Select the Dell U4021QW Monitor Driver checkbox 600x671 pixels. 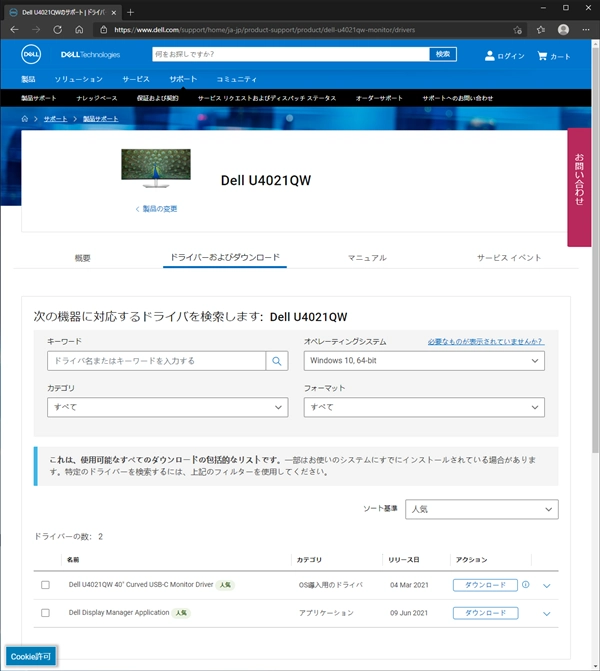45,585
